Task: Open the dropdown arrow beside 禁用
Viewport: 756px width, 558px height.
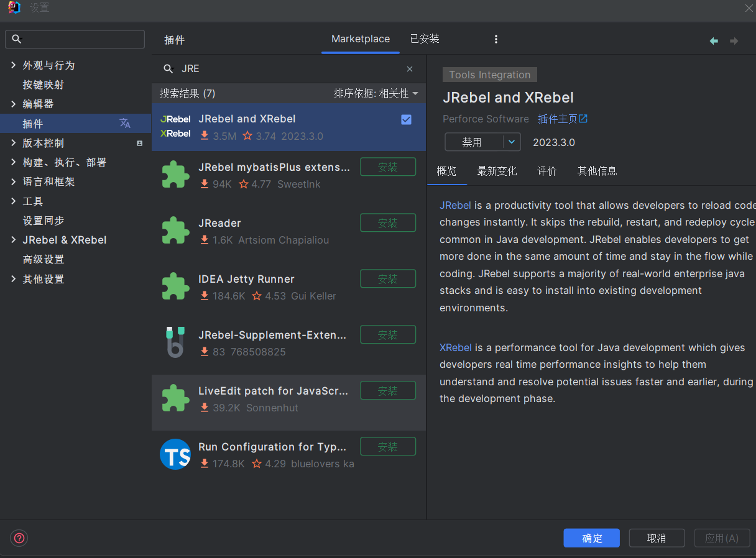Action: pyautogui.click(x=511, y=142)
